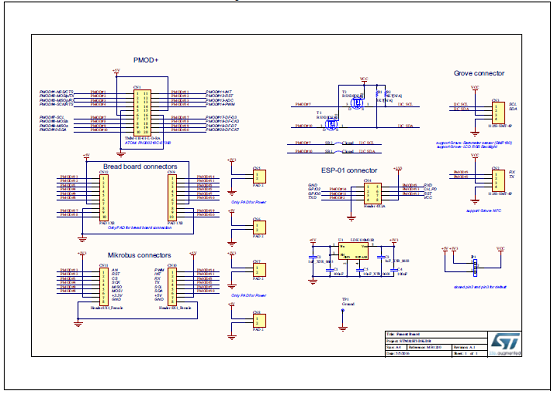Select the lower MOSFET transistor T1 symbol

pyautogui.click(x=331, y=124)
